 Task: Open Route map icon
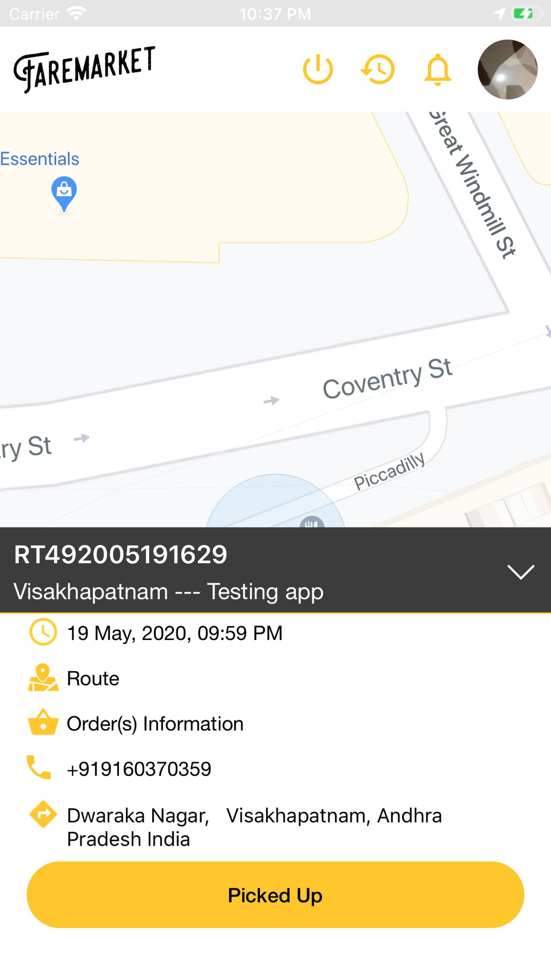pos(43,677)
